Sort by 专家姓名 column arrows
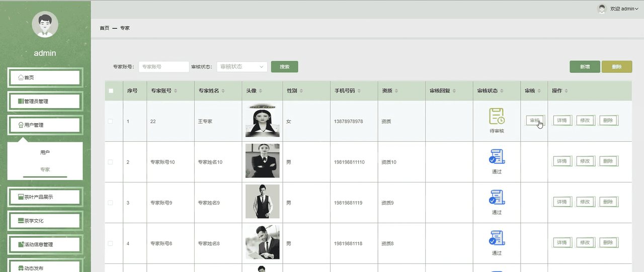 click(223, 91)
